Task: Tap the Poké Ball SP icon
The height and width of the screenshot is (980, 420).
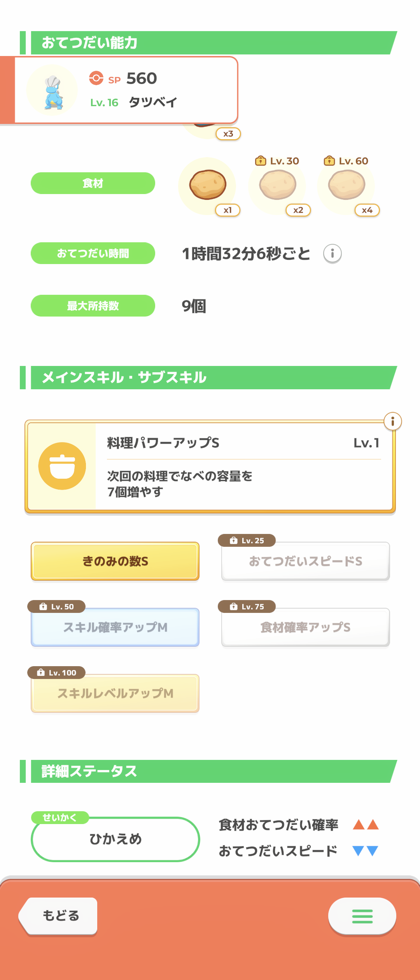Action: 96,78
